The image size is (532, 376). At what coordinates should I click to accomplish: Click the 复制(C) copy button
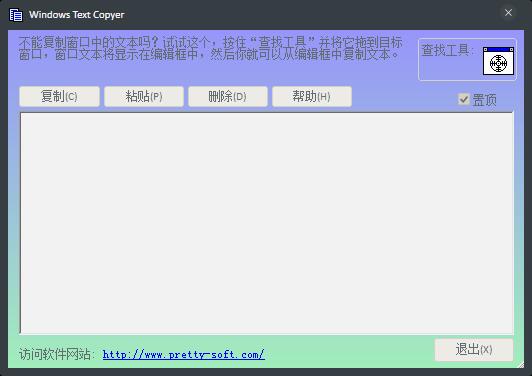click(x=59, y=96)
